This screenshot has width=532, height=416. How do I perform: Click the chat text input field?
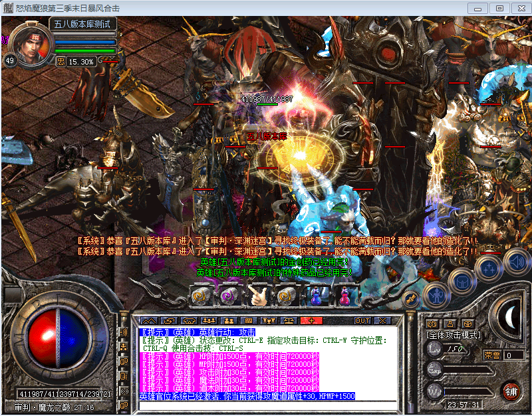tap(266, 405)
